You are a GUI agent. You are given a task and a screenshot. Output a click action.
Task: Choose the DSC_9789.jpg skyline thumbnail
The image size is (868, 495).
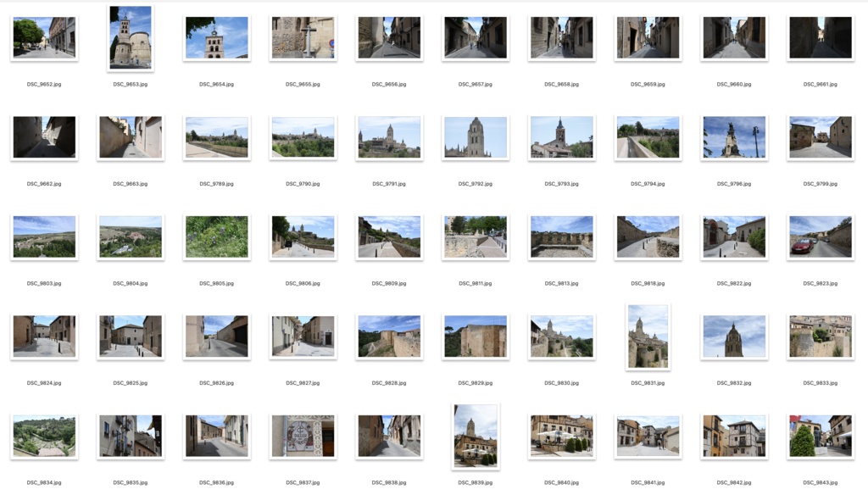click(216, 137)
